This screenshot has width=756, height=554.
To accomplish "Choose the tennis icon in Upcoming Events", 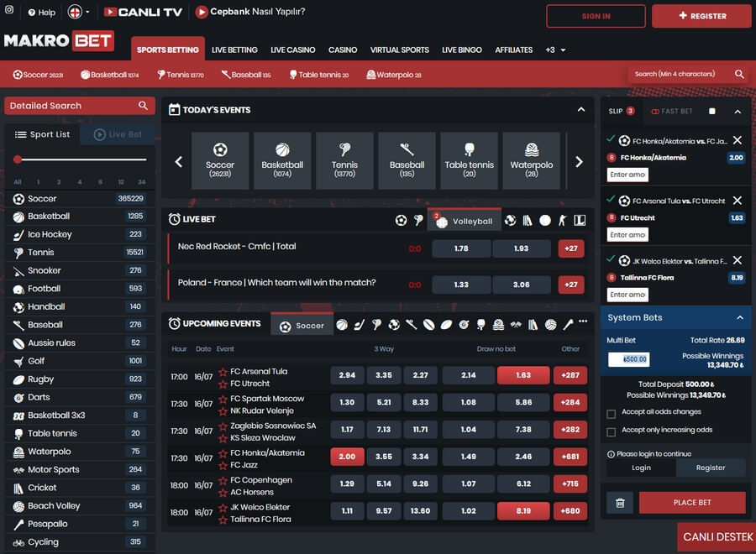I will tap(376, 325).
